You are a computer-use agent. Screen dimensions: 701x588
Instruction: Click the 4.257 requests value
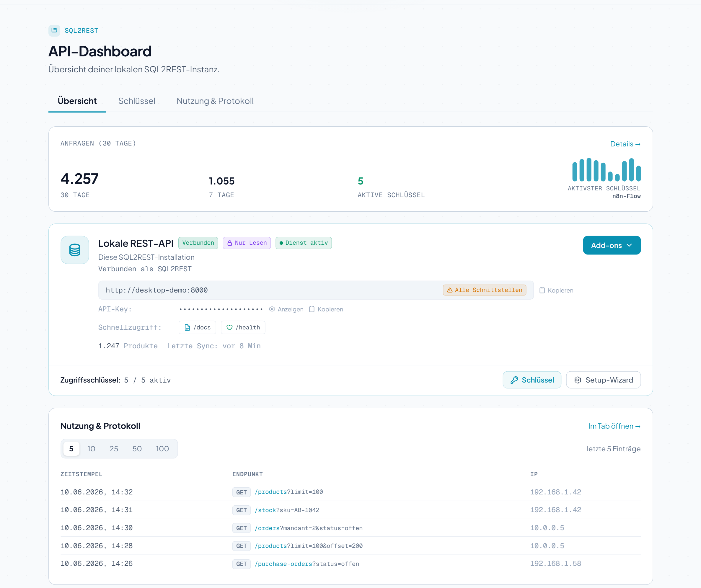(79, 179)
